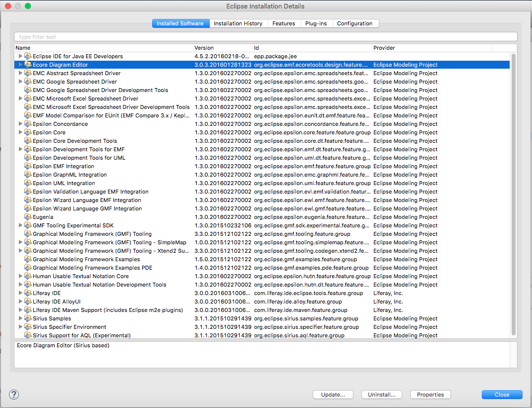Screen dimensions: 532x408
Task: Expand EMC Abstract Spreadsheet Driver
Action: 20,73
